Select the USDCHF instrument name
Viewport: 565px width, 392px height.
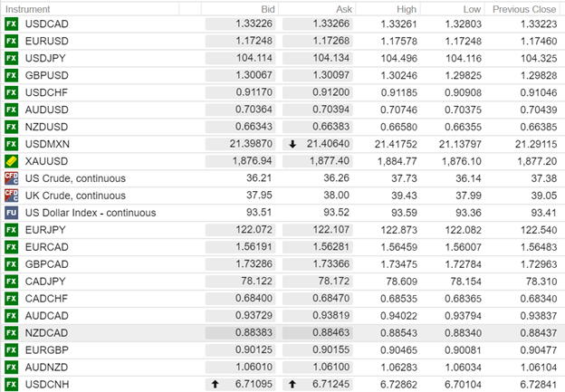[45, 92]
